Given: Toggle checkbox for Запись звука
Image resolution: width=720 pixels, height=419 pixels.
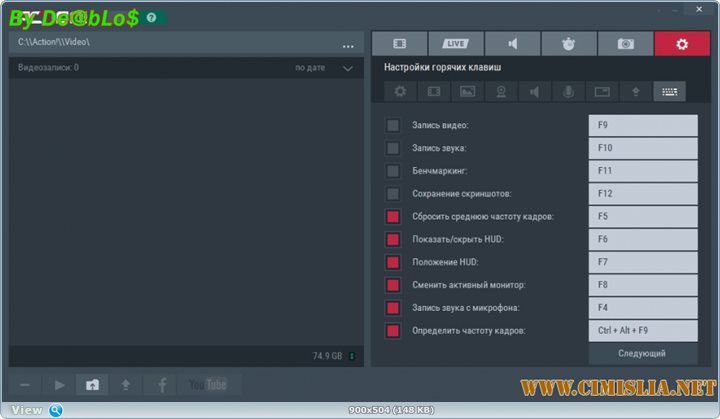Looking at the screenshot, I should [x=393, y=148].
